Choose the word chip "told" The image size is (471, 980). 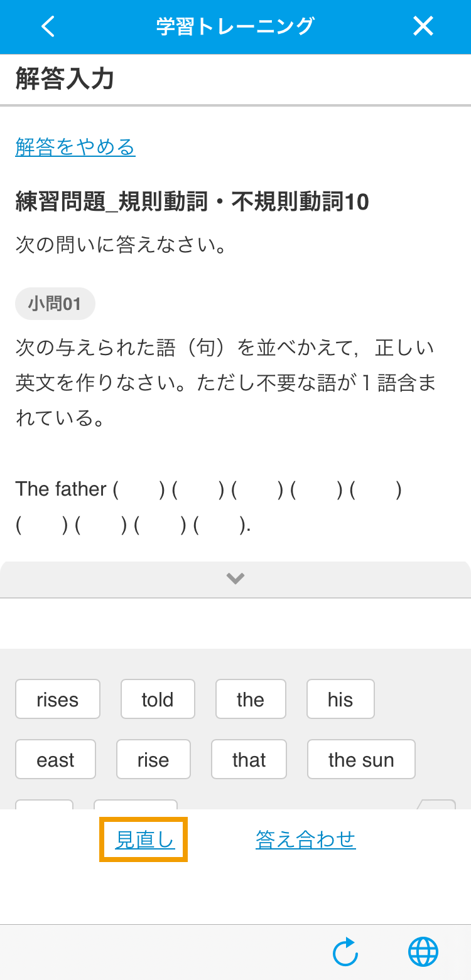click(x=158, y=699)
